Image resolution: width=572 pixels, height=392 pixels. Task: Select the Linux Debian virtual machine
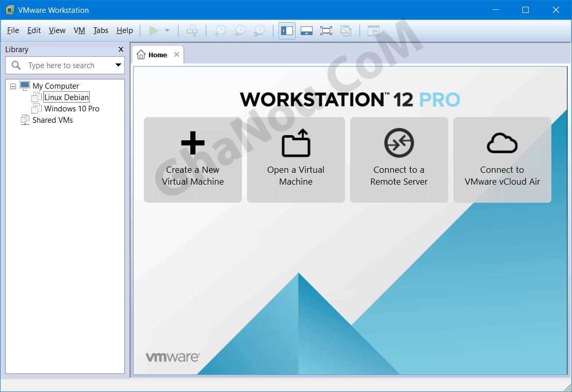point(67,97)
